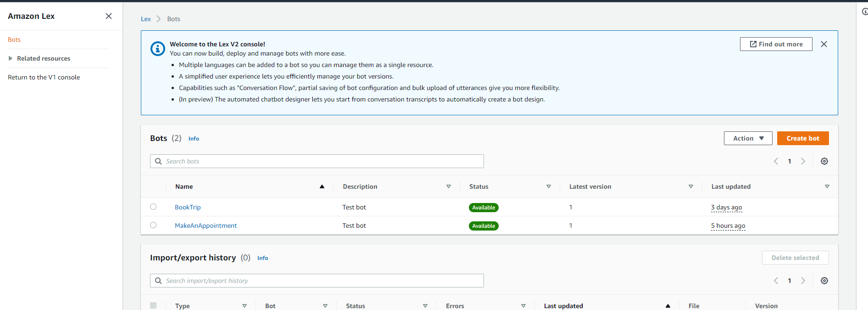
Task: Click the info icon in welcome banner
Action: (158, 48)
